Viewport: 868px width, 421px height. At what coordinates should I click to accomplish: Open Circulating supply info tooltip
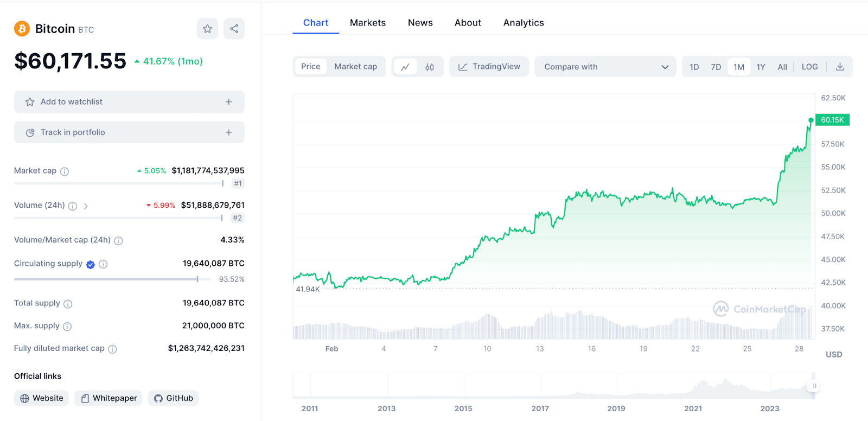click(103, 264)
